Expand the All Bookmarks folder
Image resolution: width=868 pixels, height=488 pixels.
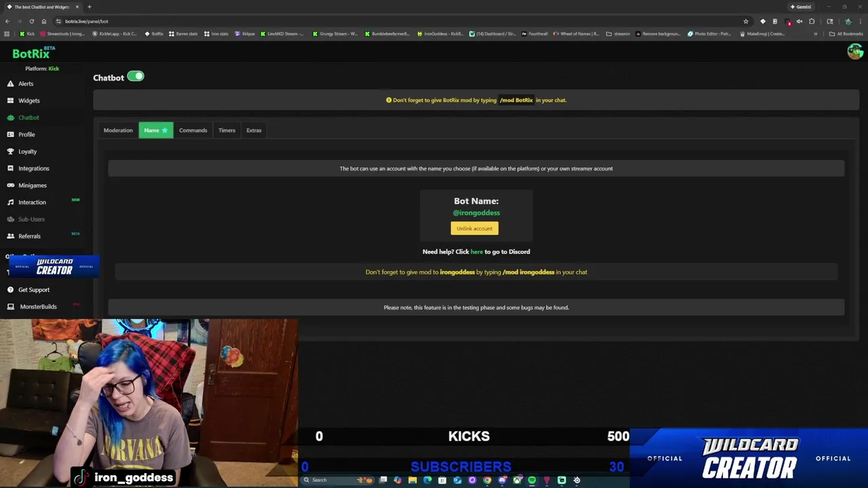846,33
